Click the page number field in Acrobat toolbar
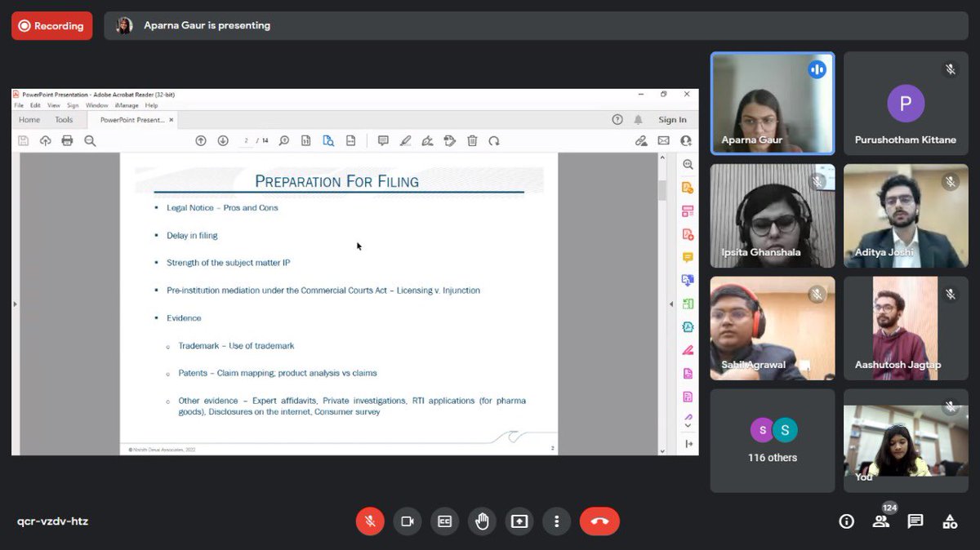Screen dimensions: 980x550 247,140
